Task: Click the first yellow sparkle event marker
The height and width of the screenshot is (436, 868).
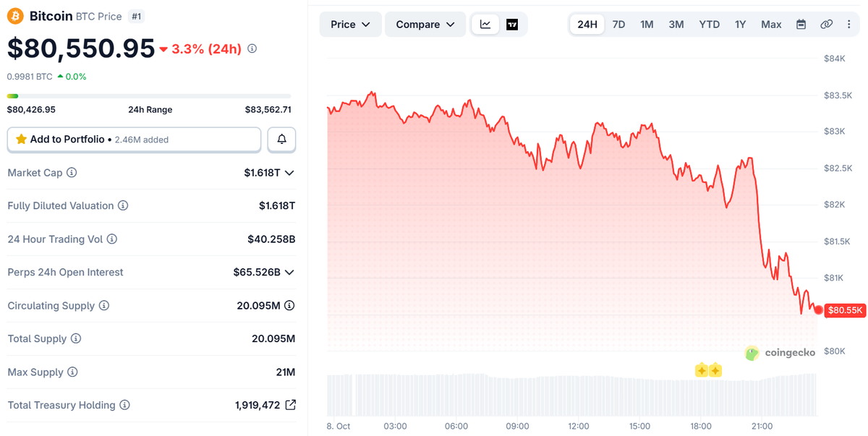Action: pos(701,370)
